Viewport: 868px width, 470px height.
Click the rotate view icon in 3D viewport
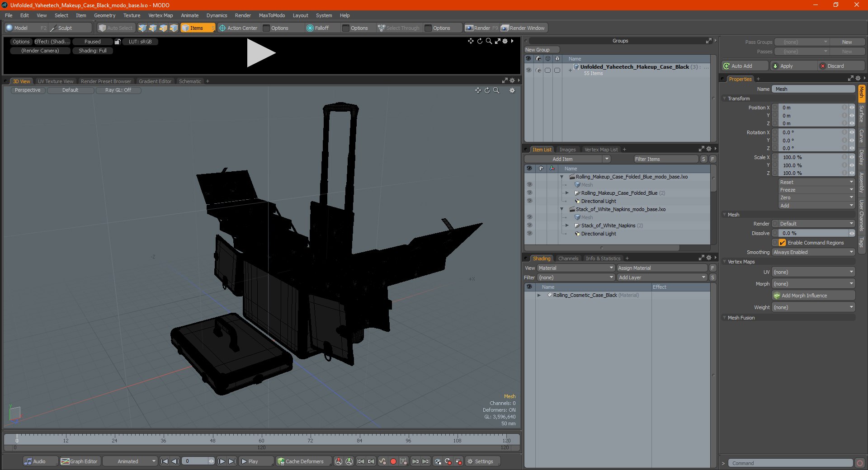[x=487, y=90]
